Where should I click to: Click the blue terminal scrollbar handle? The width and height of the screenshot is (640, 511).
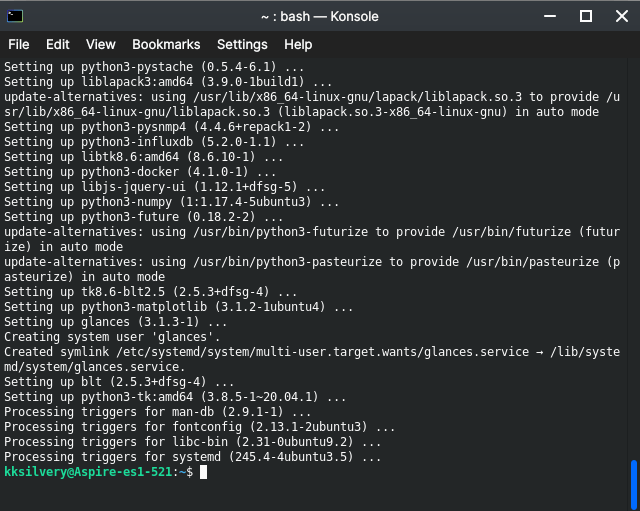(633, 485)
